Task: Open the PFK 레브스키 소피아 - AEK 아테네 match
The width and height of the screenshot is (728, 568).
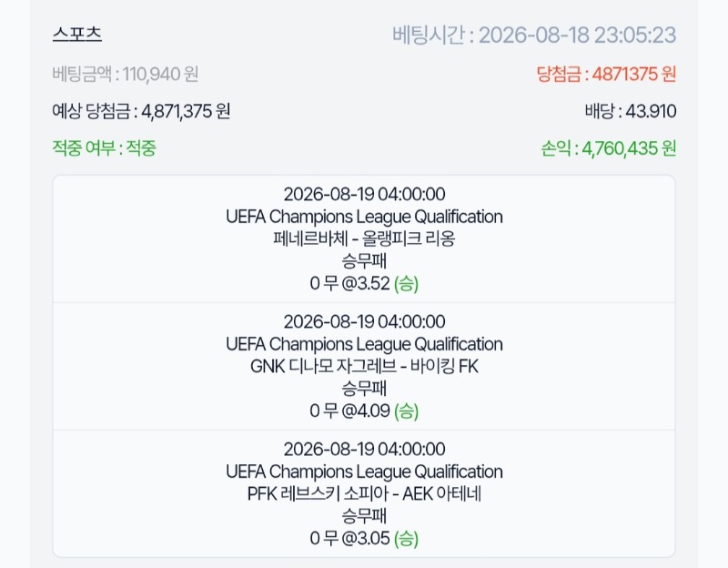Action: [x=364, y=493]
